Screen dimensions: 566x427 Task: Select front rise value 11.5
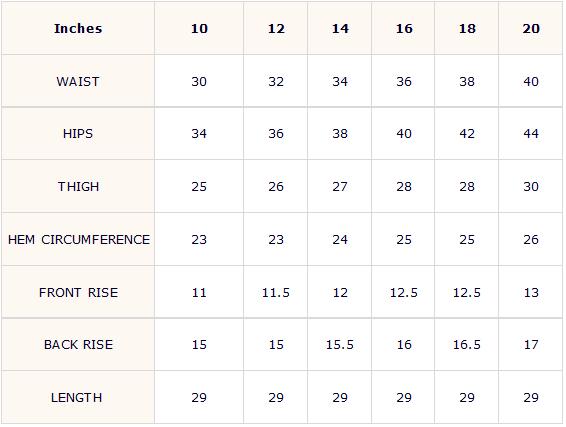click(276, 292)
